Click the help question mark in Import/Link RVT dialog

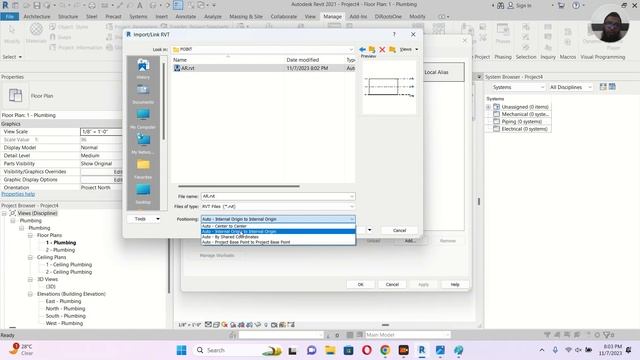[x=394, y=35]
